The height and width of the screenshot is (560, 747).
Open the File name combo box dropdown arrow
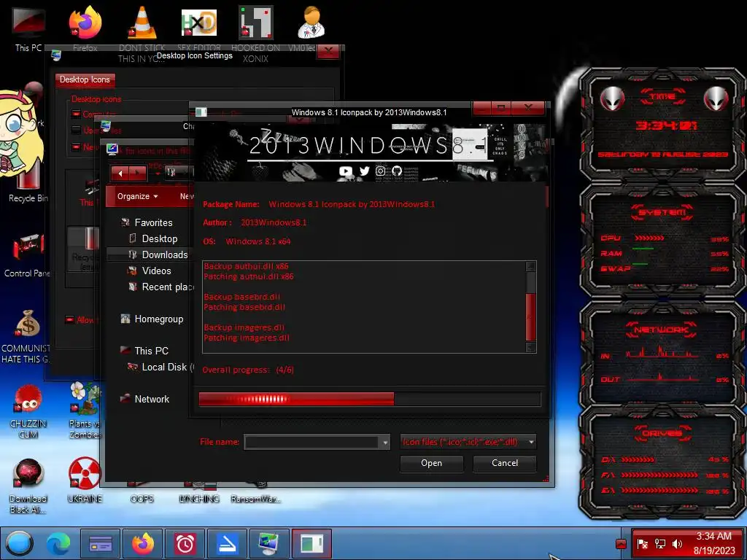pos(385,443)
